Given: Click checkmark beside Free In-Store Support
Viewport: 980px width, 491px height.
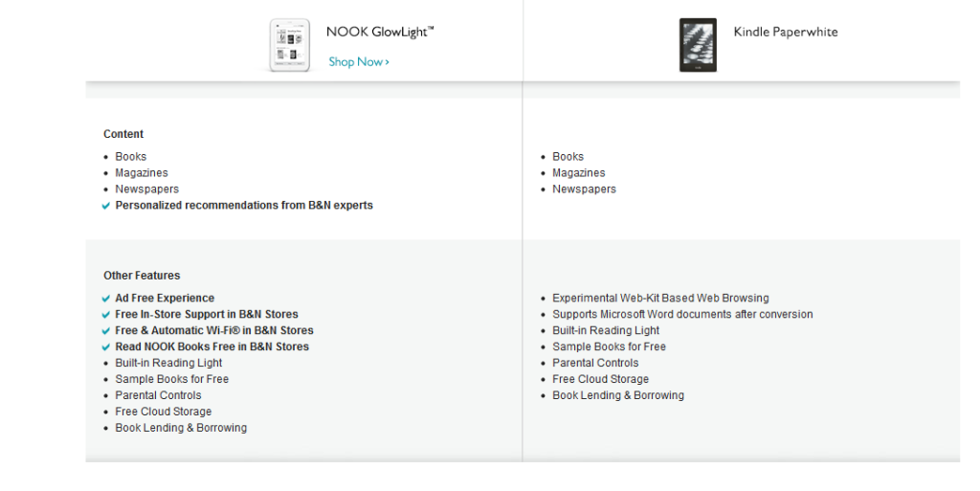Looking at the screenshot, I should [106, 315].
